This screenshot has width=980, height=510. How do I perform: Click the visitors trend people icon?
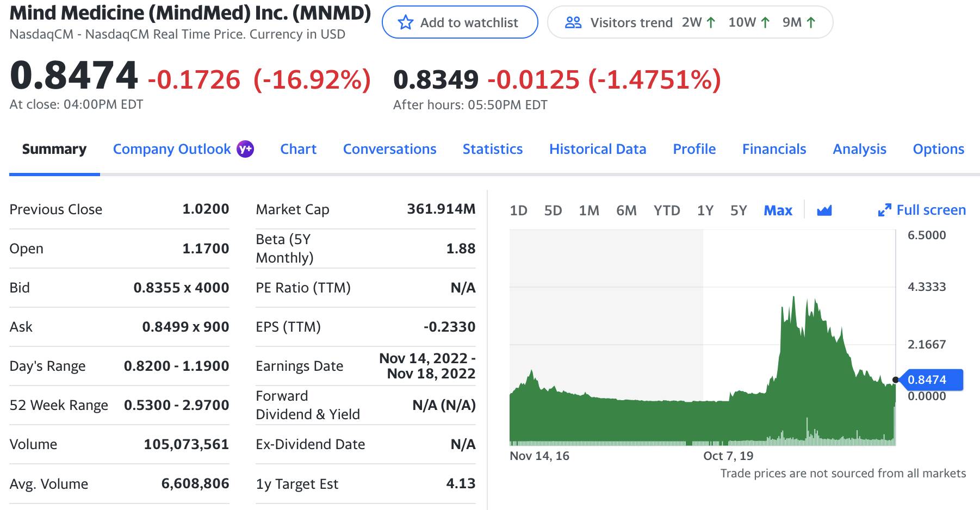(x=573, y=22)
